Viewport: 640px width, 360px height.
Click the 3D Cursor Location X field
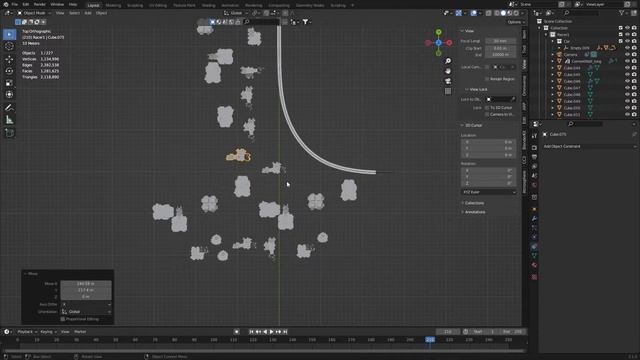489,142
